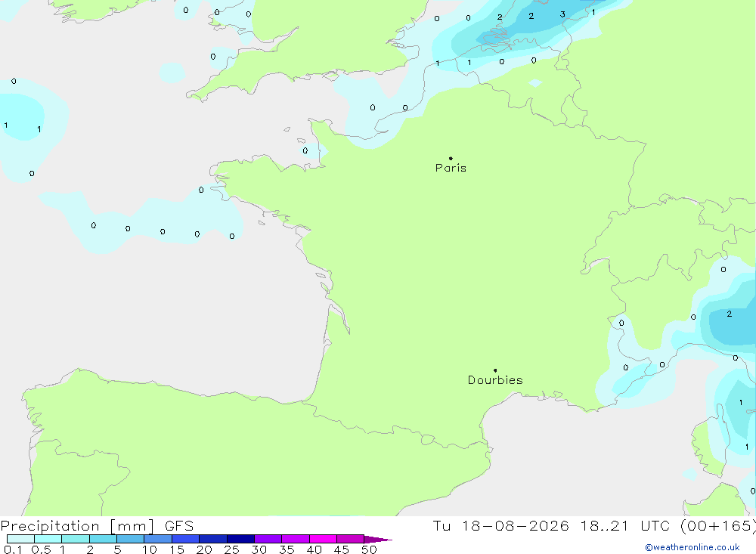Screen dimensions: 756x554
Task: Select the 5 to 10 mm legend swatch
Action: (131, 539)
